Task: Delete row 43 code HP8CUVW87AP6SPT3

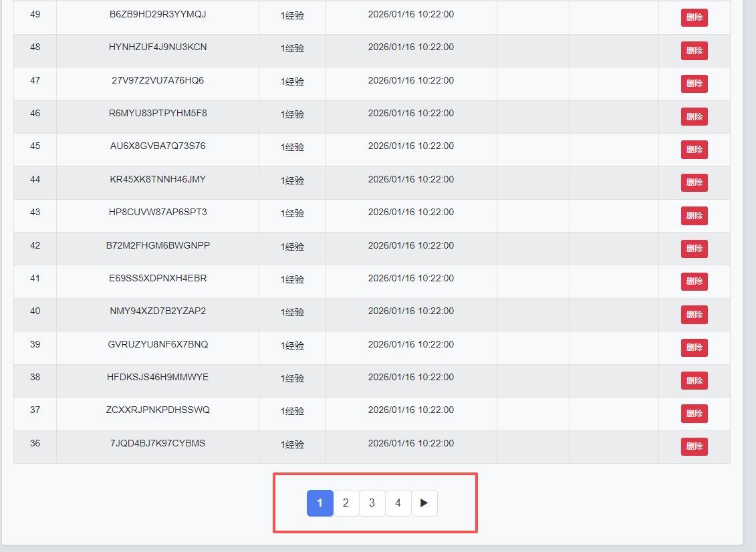Action: click(694, 216)
